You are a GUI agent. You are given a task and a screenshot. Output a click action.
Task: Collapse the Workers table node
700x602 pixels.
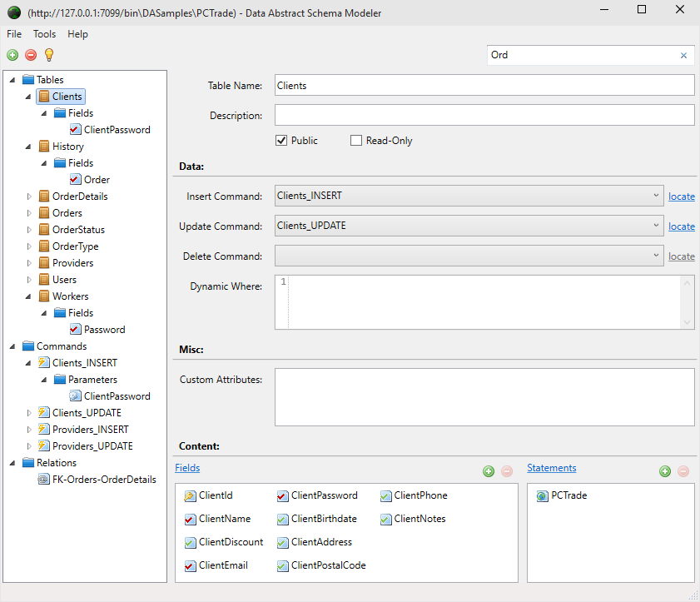coord(28,296)
